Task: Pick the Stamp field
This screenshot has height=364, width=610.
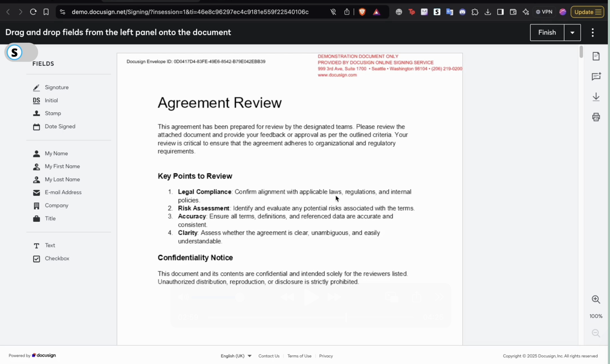Action: pos(53,113)
